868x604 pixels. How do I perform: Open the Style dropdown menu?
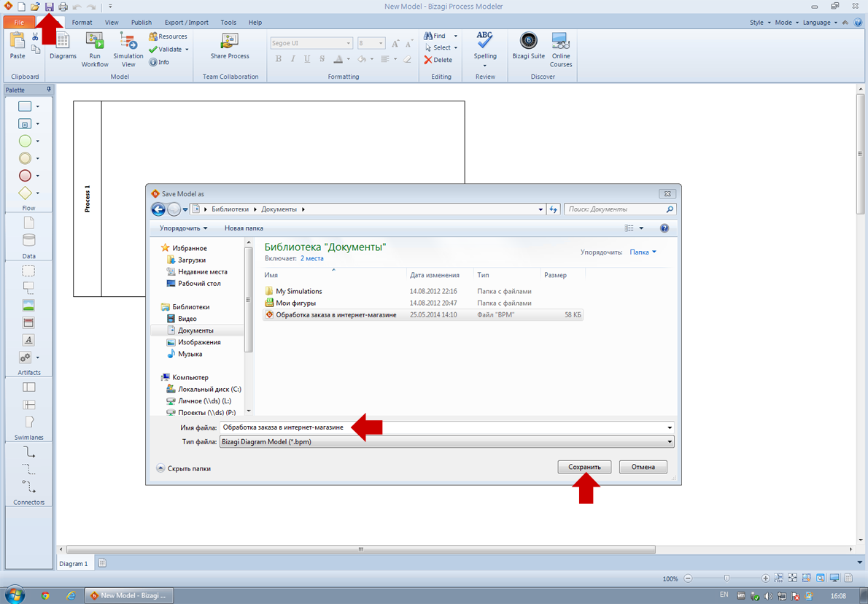[x=760, y=23]
